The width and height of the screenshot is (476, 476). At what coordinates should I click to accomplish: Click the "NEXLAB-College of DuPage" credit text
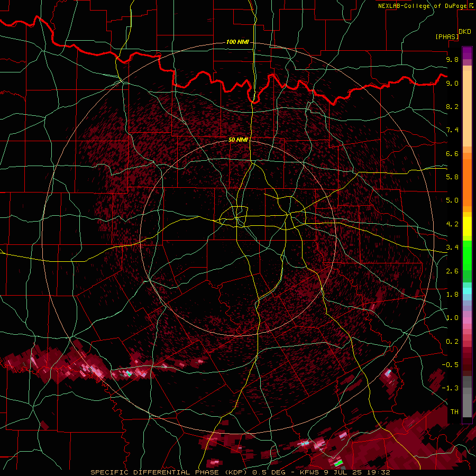(422, 6)
